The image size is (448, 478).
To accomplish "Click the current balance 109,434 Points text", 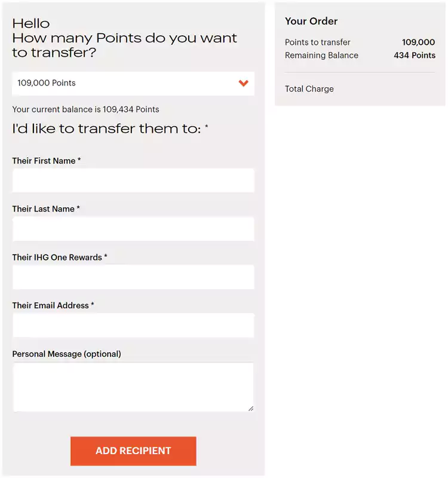I will coord(85,109).
